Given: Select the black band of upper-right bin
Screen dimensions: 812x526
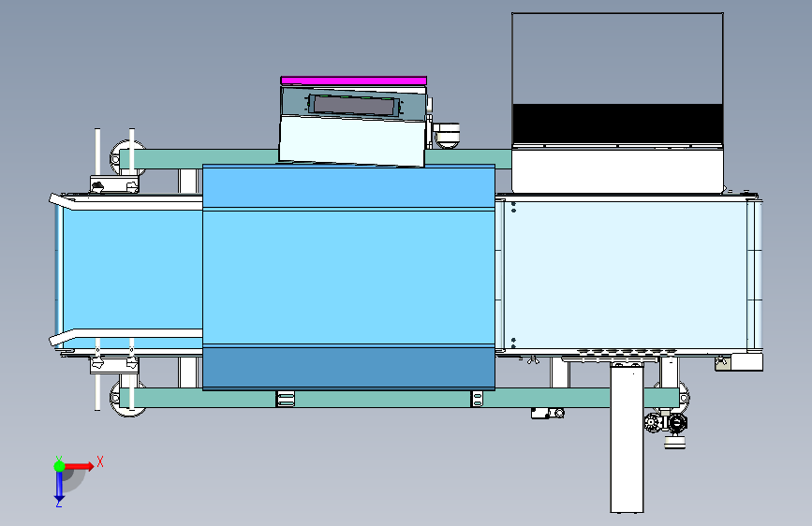Looking at the screenshot, I should pyautogui.click(x=617, y=124).
